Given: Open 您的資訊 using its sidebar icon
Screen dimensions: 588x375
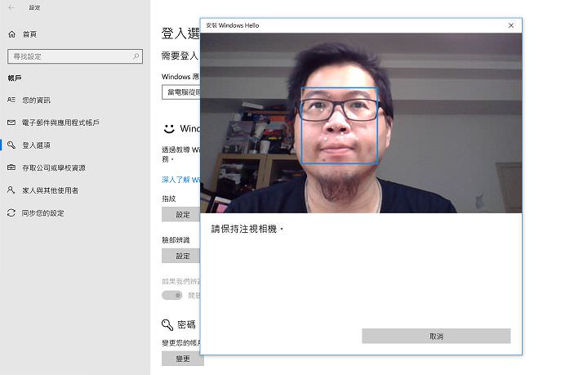Looking at the screenshot, I should [x=11, y=100].
